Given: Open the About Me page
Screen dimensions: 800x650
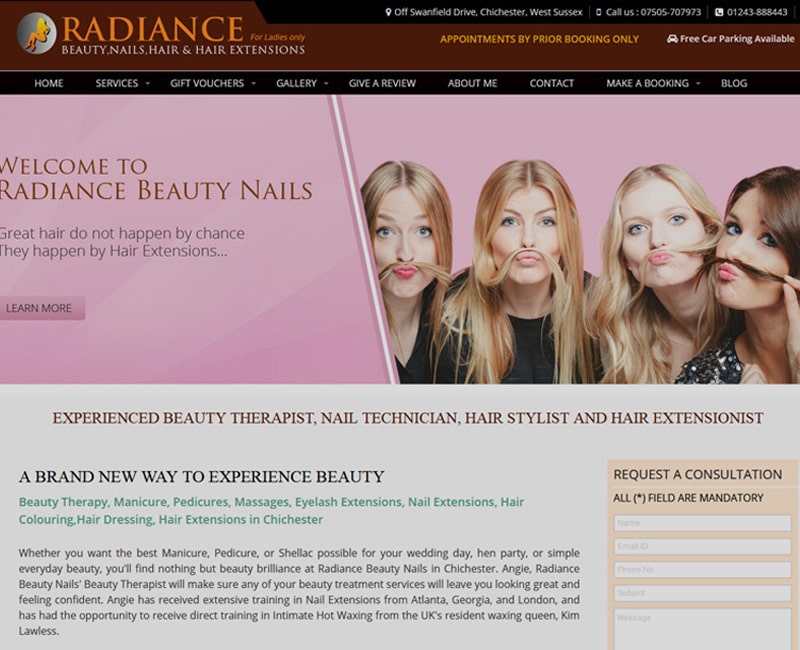Looking at the screenshot, I should (x=472, y=83).
